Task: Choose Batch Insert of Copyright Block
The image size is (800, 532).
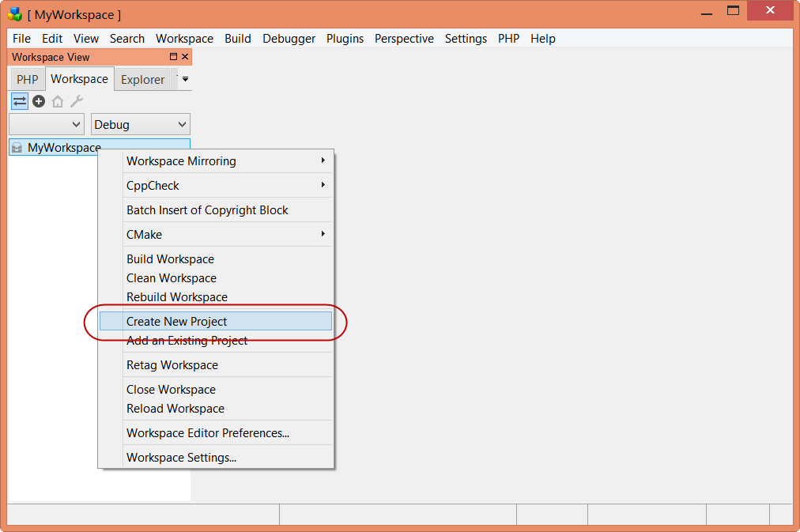Action: click(217, 210)
